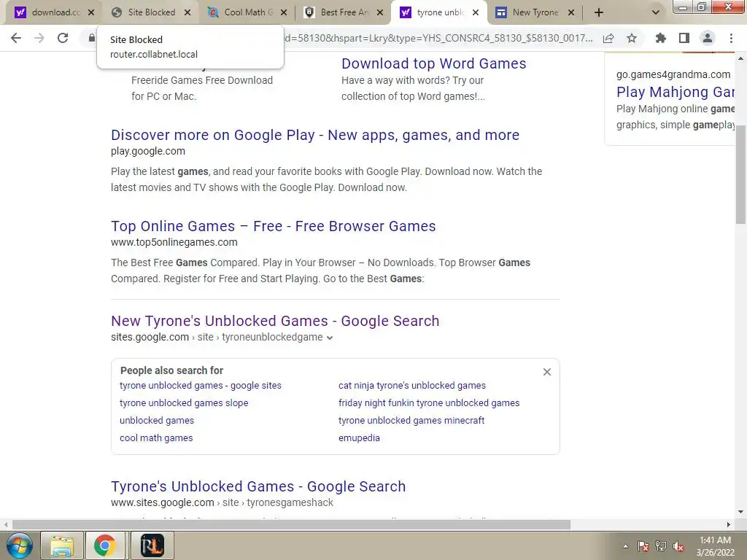
Task: Search 'tyrone unblocked games slope'
Action: pyautogui.click(x=184, y=402)
